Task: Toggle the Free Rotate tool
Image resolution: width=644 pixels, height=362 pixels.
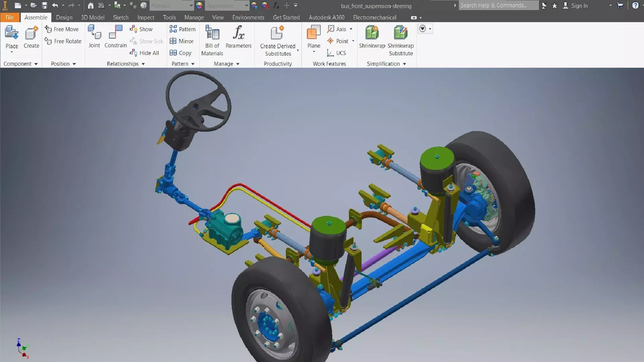Action: tap(63, 41)
